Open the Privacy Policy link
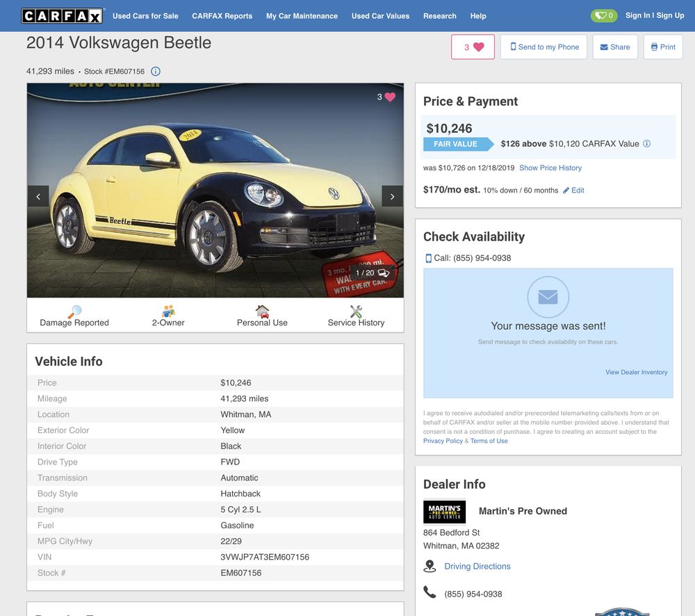695x616 pixels. pyautogui.click(x=443, y=440)
